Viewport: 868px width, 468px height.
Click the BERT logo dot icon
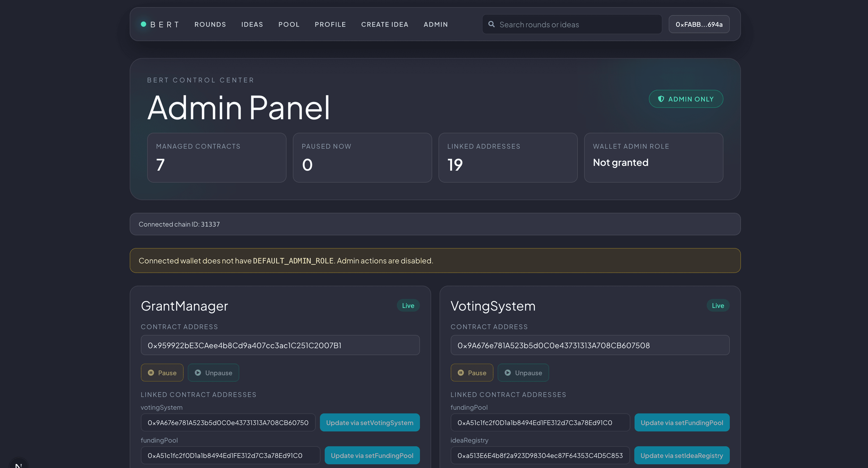[144, 24]
